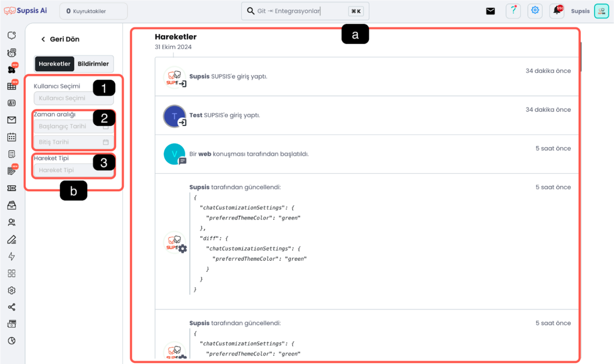Open the Kullanıcı Seçimi dropdown
This screenshot has height=364, width=614.
point(74,98)
